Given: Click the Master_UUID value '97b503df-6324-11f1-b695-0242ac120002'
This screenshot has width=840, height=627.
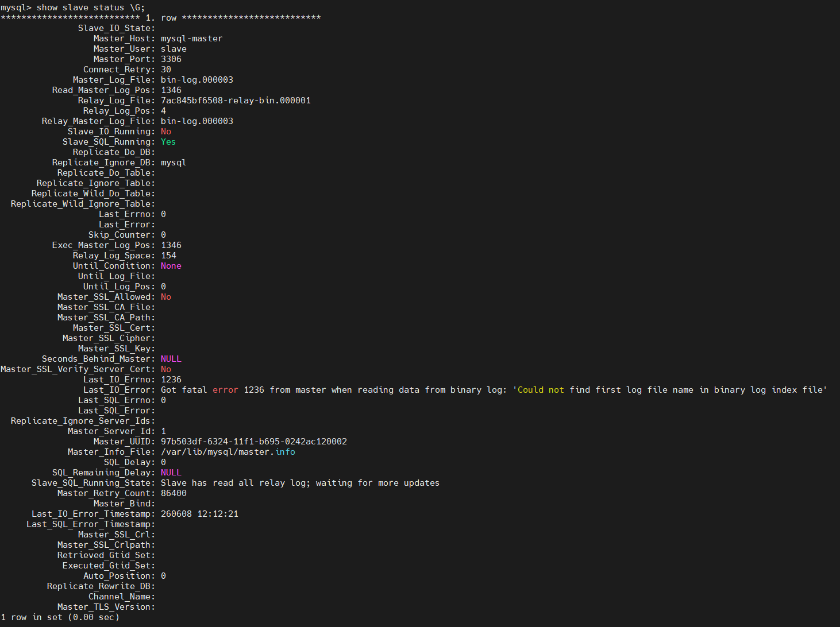Looking at the screenshot, I should click(x=254, y=442).
